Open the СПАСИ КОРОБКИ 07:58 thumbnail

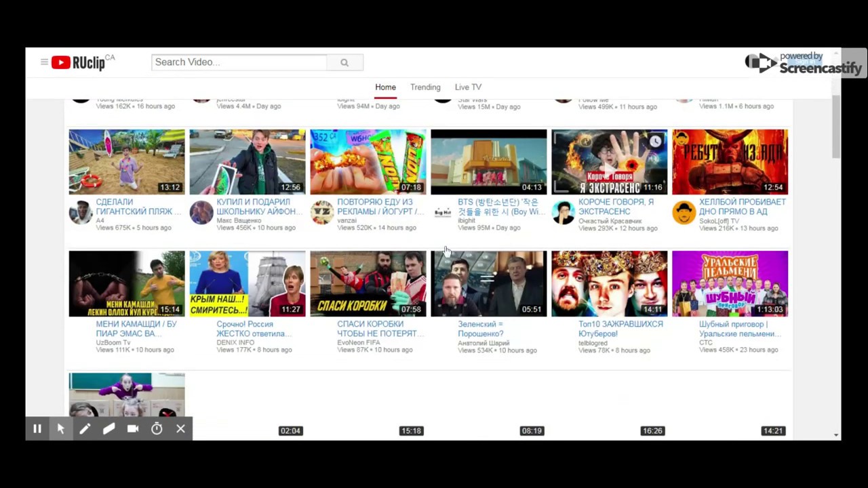click(368, 284)
